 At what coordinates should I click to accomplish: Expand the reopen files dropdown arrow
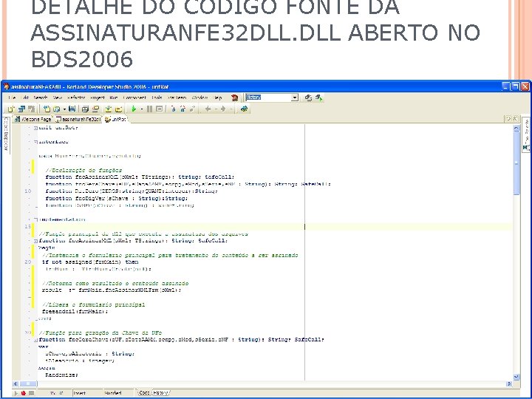click(64, 109)
